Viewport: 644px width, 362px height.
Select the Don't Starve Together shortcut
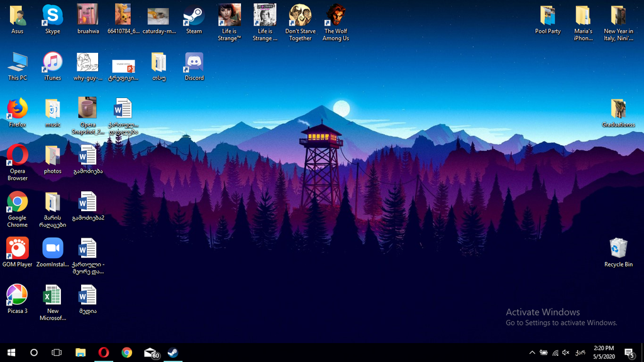(x=300, y=23)
